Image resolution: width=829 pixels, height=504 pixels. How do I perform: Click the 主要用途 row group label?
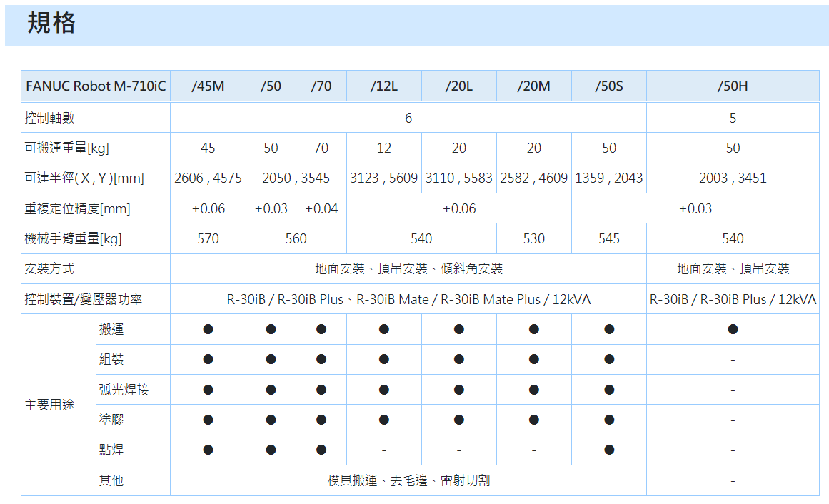click(49, 405)
